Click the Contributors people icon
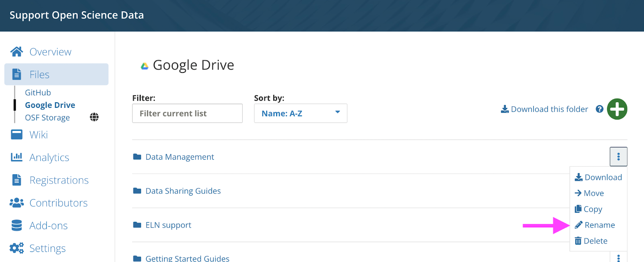644x262 pixels. (17, 202)
